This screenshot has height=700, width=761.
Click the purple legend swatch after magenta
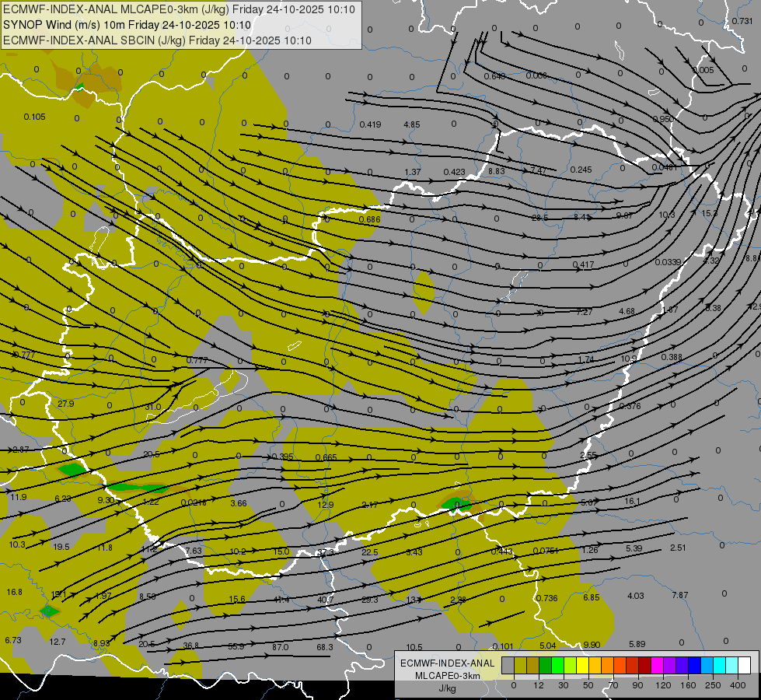coord(670,665)
